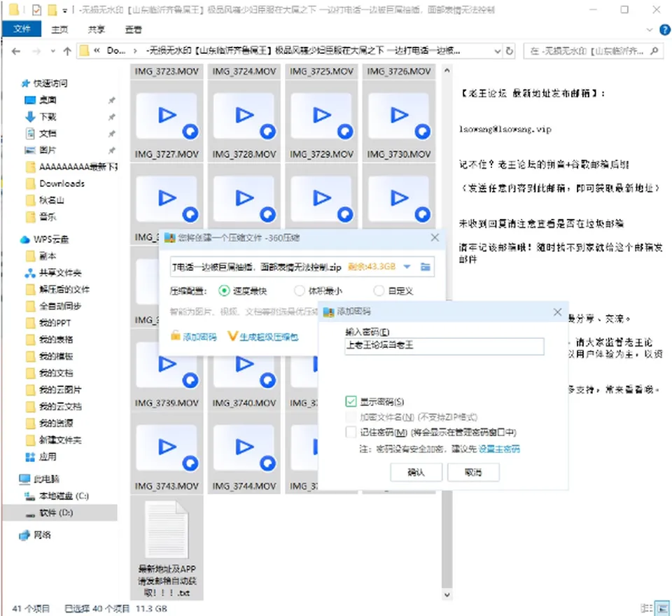Click 确认 in the 添加密码 dialog
The height and width of the screenshot is (616, 672).
coord(416,472)
